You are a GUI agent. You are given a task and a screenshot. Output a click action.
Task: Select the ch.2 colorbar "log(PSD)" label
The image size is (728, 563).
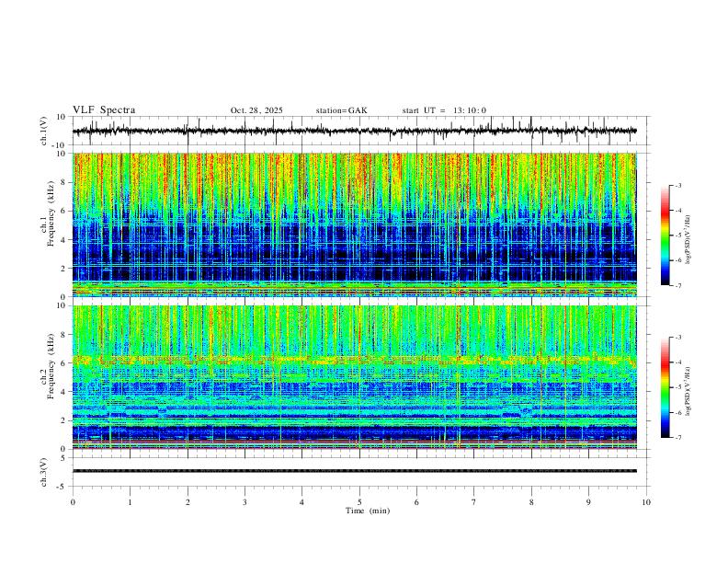pos(688,391)
